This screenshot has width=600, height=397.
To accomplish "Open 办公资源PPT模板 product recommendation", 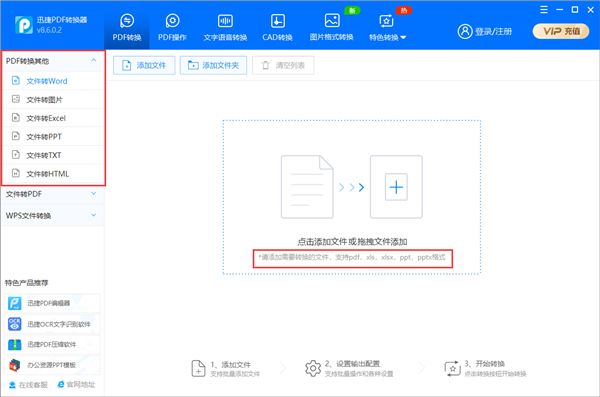I will 52,365.
